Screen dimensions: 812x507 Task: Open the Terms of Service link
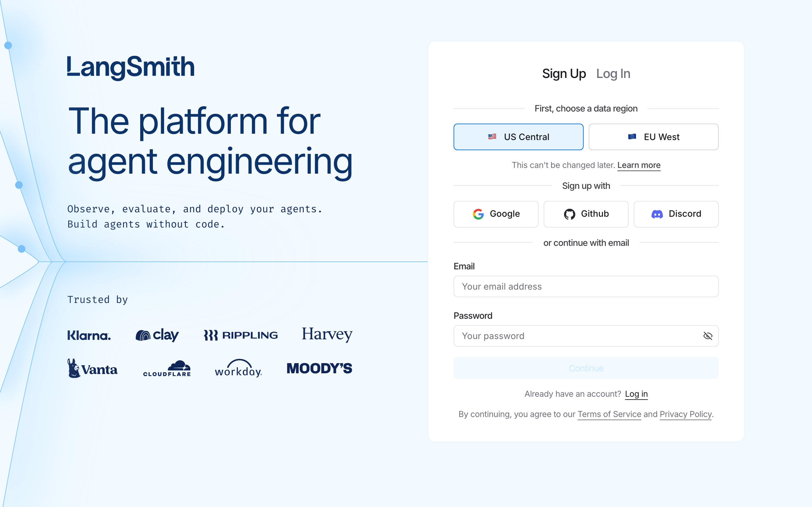609,414
